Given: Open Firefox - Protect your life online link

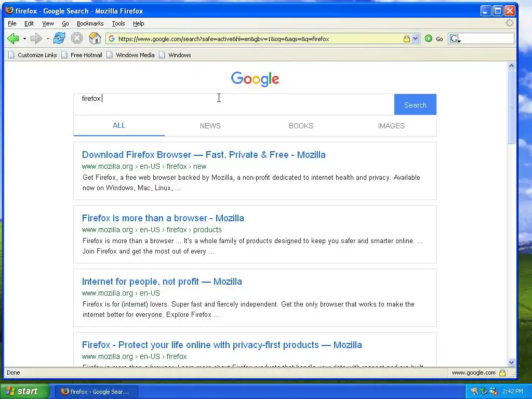Looking at the screenshot, I should pyautogui.click(x=222, y=345).
